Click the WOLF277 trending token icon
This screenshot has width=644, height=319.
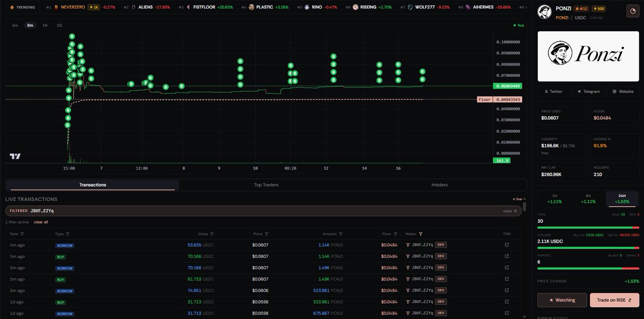click(411, 8)
